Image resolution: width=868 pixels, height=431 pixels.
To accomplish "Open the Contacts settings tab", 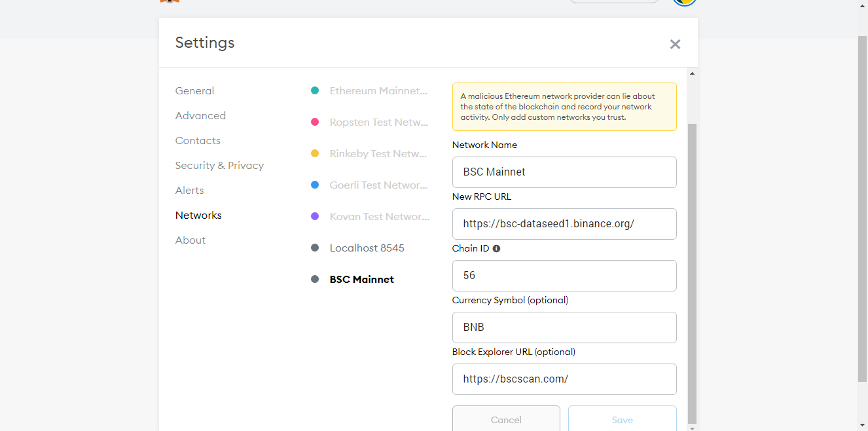I will [198, 141].
